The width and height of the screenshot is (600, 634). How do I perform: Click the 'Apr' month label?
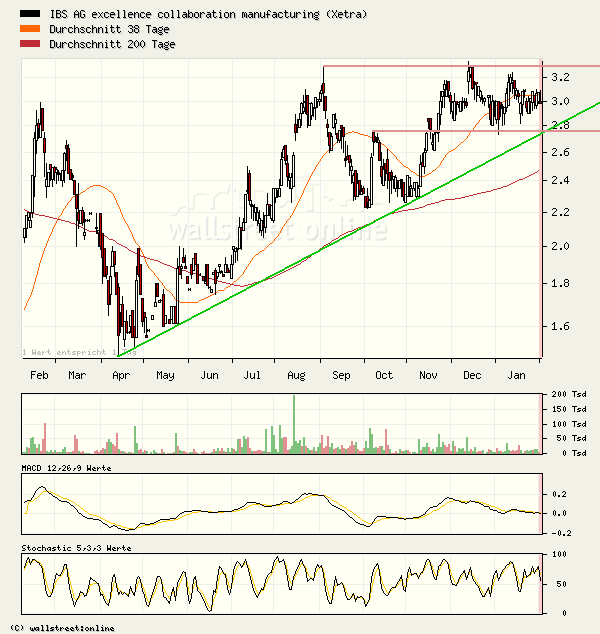pos(121,375)
